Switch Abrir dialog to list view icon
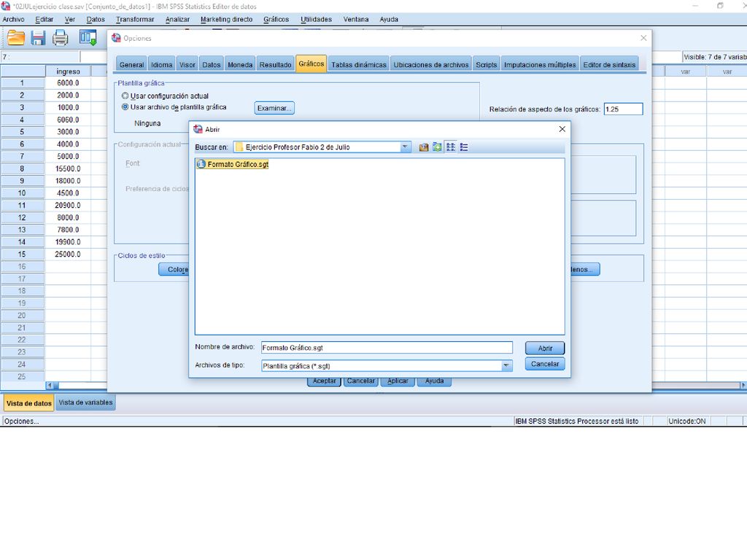 [x=451, y=147]
